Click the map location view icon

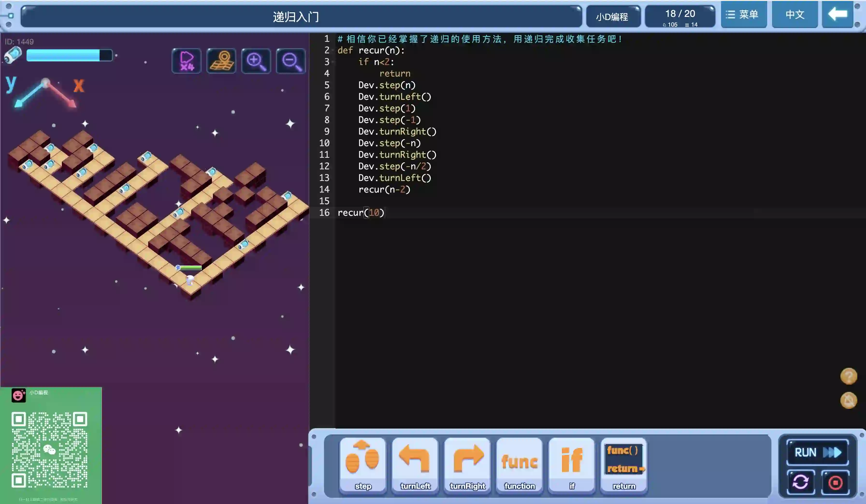221,61
